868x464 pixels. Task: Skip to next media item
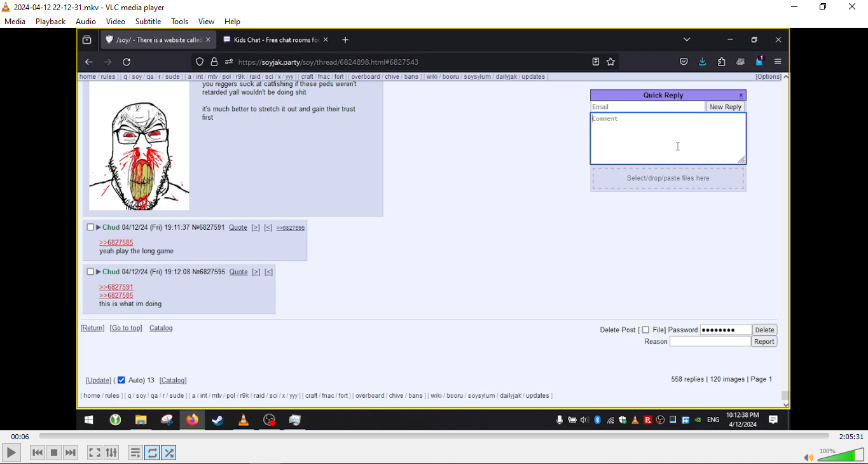71,453
